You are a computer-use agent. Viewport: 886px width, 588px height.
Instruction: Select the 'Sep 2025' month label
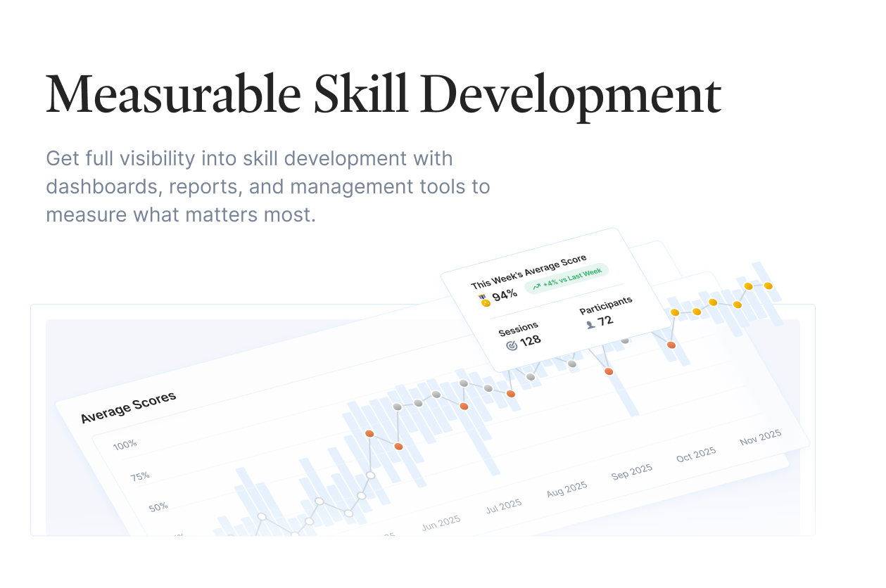point(632,471)
